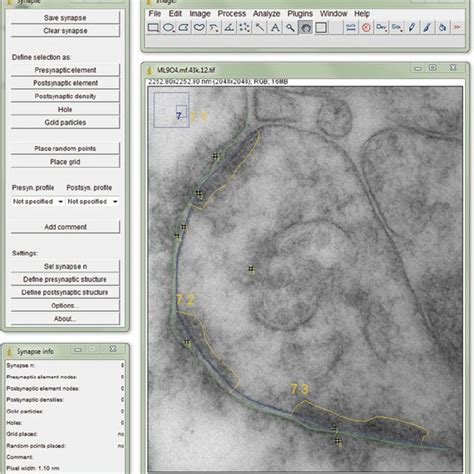Image resolution: width=474 pixels, height=474 pixels.
Task: Open the Analyze menu
Action: (266, 14)
